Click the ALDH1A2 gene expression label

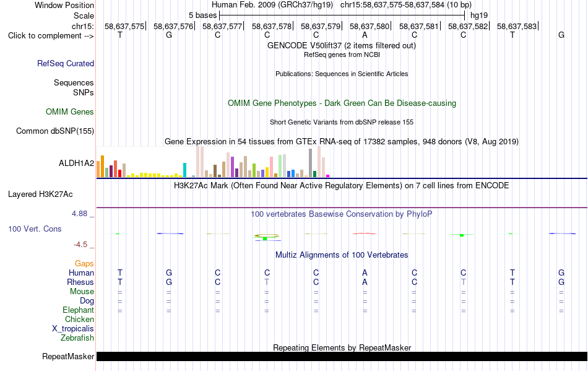pyautogui.click(x=76, y=163)
